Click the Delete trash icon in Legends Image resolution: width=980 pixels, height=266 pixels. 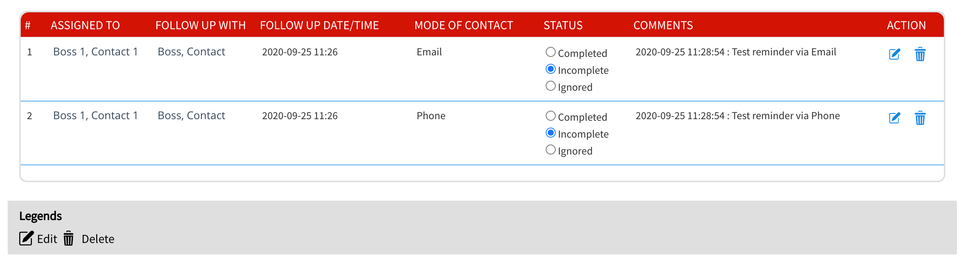click(69, 238)
